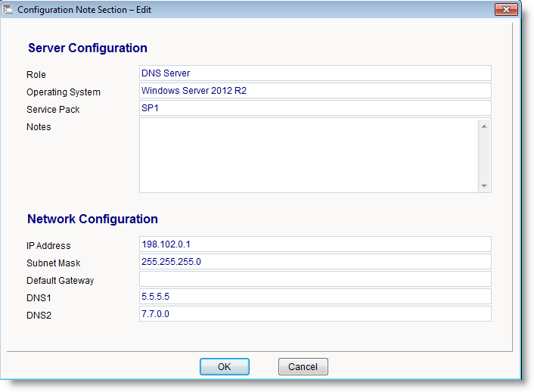Click the Network Configuration heading

click(x=92, y=219)
